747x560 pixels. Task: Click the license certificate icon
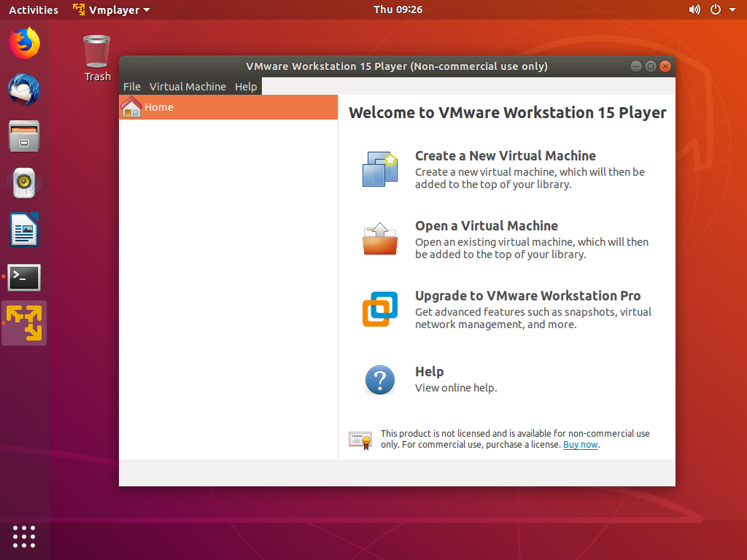[x=360, y=439]
